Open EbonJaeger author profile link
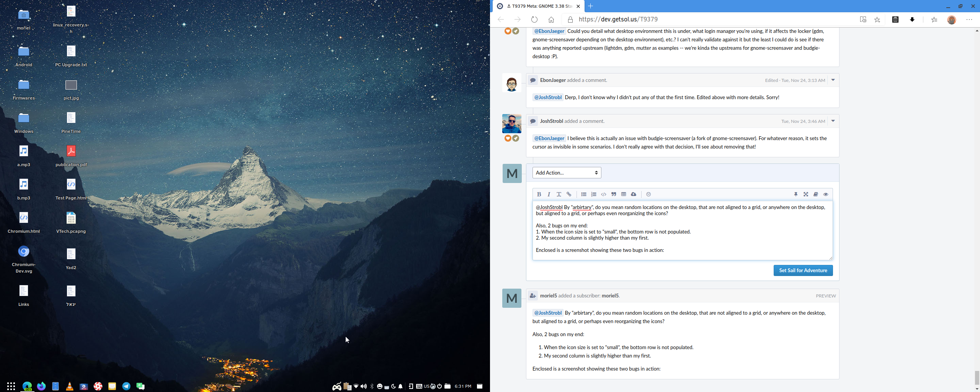The height and width of the screenshot is (392, 980). tap(553, 80)
